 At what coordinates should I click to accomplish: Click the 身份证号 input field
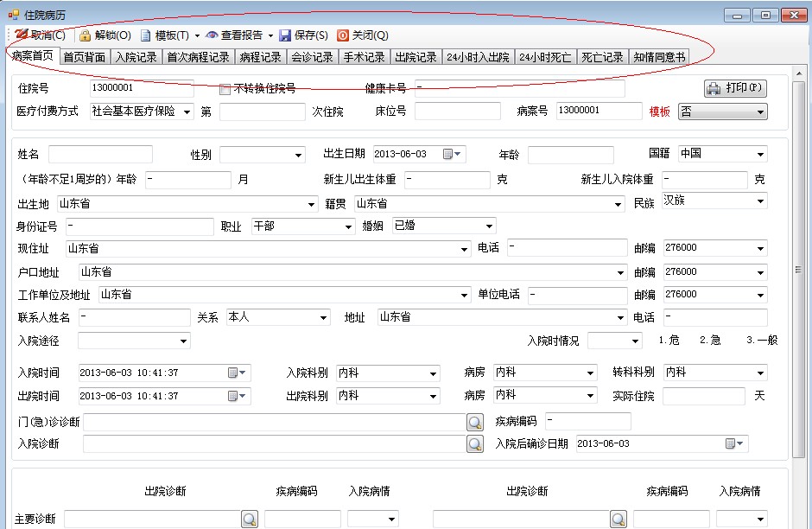coord(140,227)
